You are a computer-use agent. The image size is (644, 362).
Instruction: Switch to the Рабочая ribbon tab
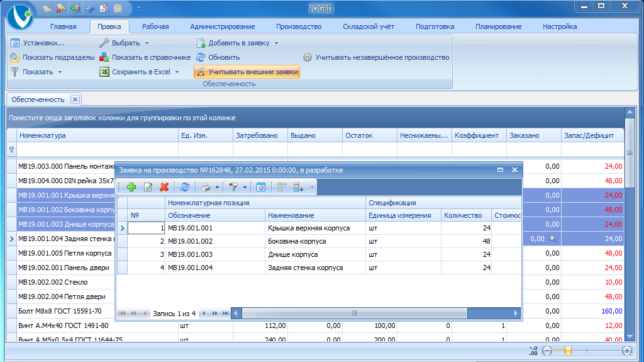[155, 26]
